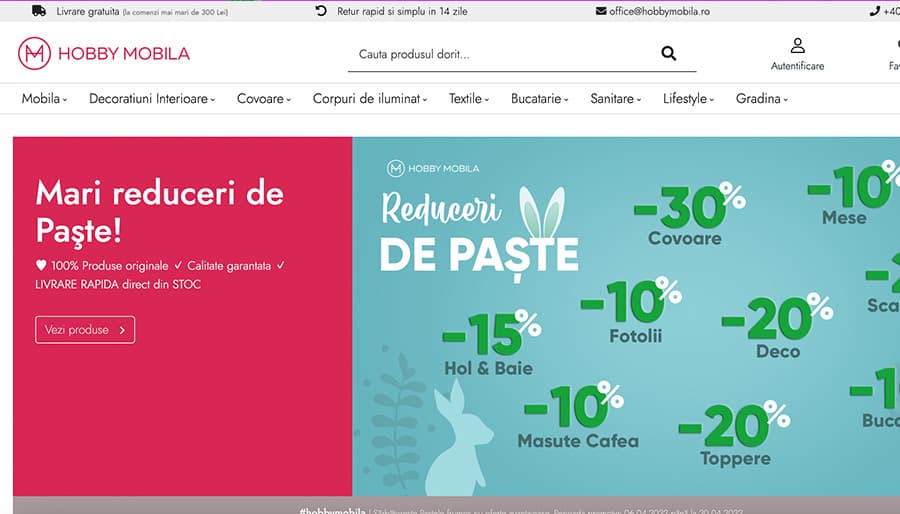The height and width of the screenshot is (514, 900).
Task: Click the LIVRARE RAPIDA direct din STOC text
Action: pos(118,284)
